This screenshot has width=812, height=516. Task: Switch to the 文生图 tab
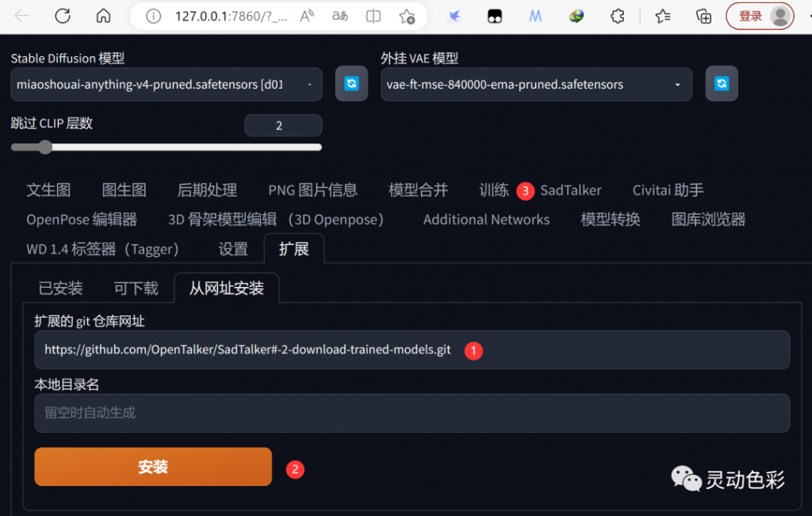48,190
